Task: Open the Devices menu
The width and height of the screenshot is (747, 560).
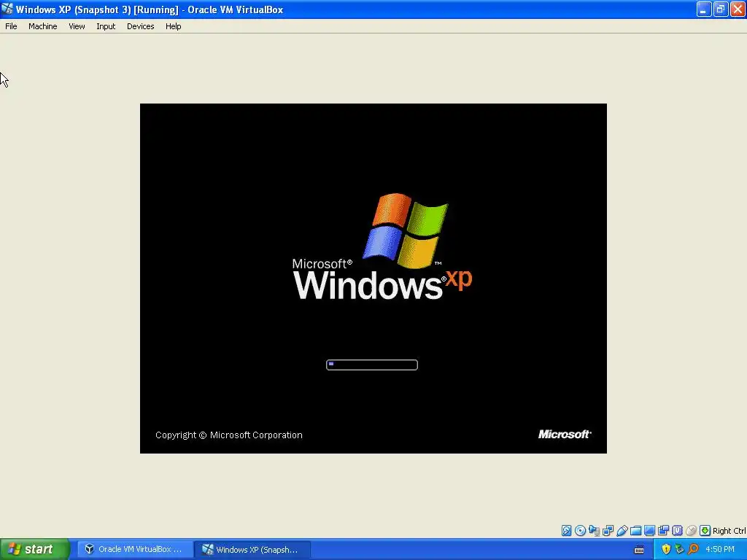Action: [x=141, y=26]
